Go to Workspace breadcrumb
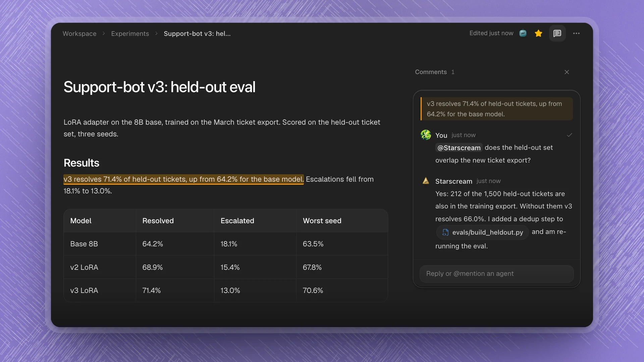Image resolution: width=644 pixels, height=362 pixels. 79,34
